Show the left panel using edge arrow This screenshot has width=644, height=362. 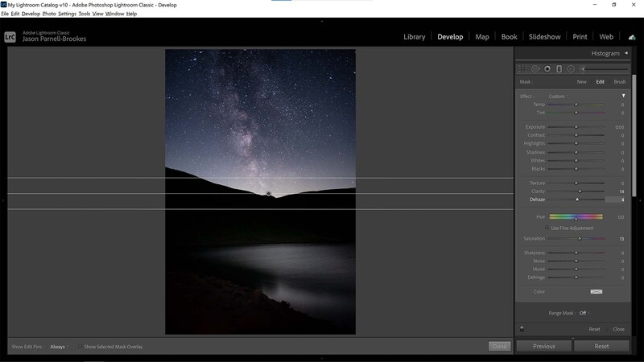(x=3, y=200)
